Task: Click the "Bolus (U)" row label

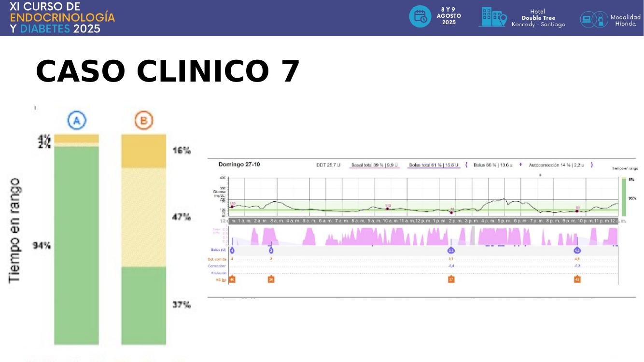Action: 219,250
